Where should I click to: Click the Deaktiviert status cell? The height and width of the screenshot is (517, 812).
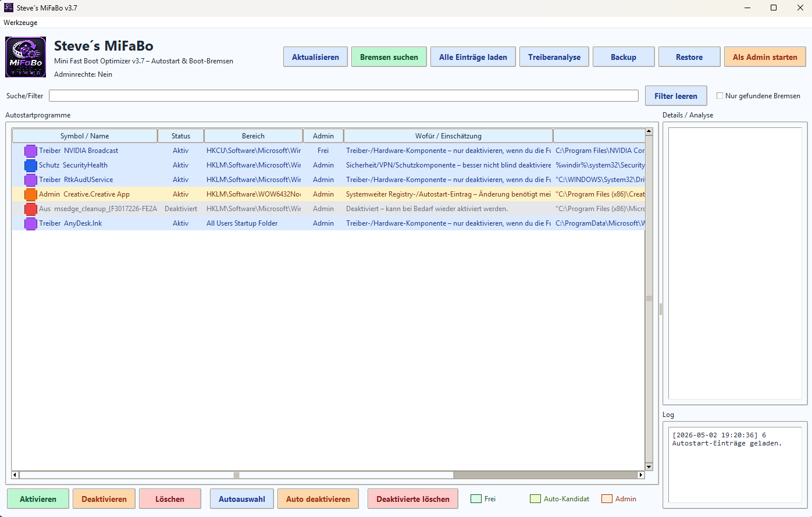point(181,209)
